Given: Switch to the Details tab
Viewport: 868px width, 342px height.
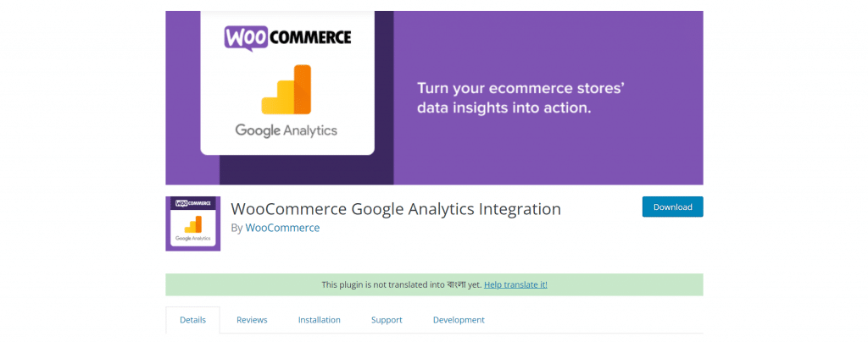Looking at the screenshot, I should click(x=192, y=320).
